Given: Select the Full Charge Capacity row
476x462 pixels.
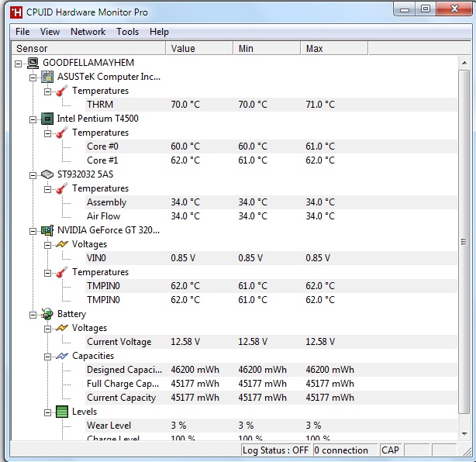Looking at the screenshot, I should [x=271, y=384].
